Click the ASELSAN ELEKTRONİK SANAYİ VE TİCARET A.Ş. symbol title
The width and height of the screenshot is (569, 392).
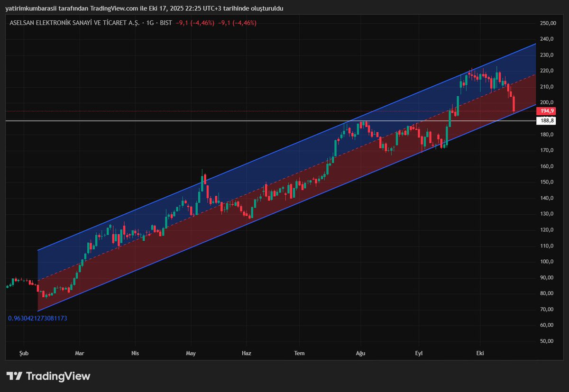[74, 23]
